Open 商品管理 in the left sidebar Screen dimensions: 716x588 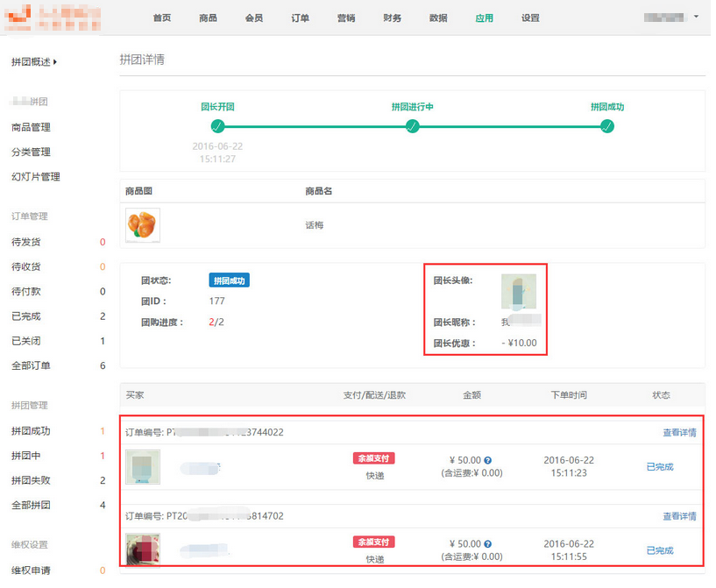(31, 128)
